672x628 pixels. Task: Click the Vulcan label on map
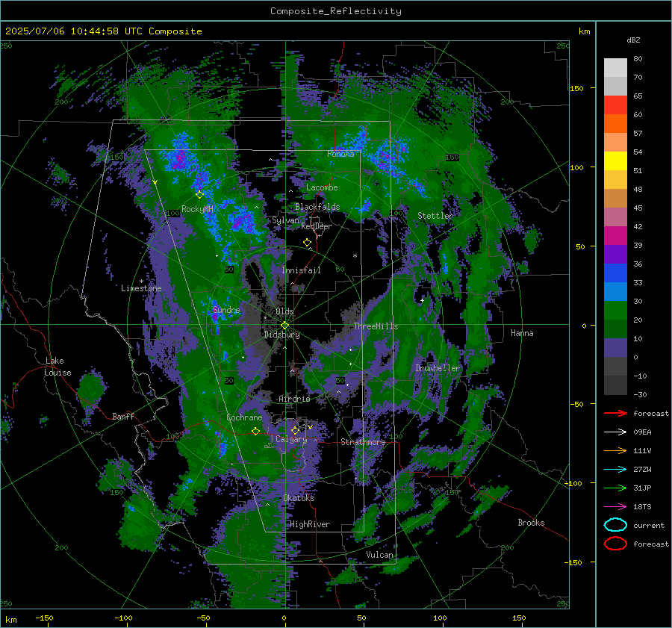(379, 555)
